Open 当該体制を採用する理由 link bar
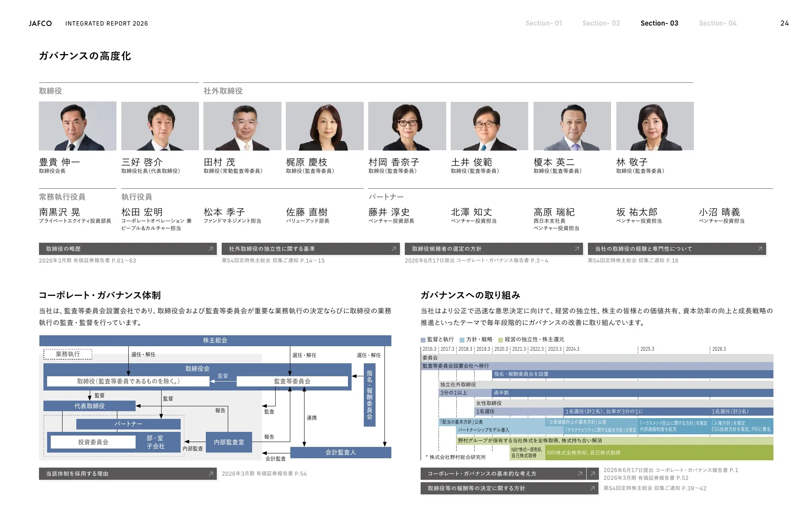 (128, 474)
